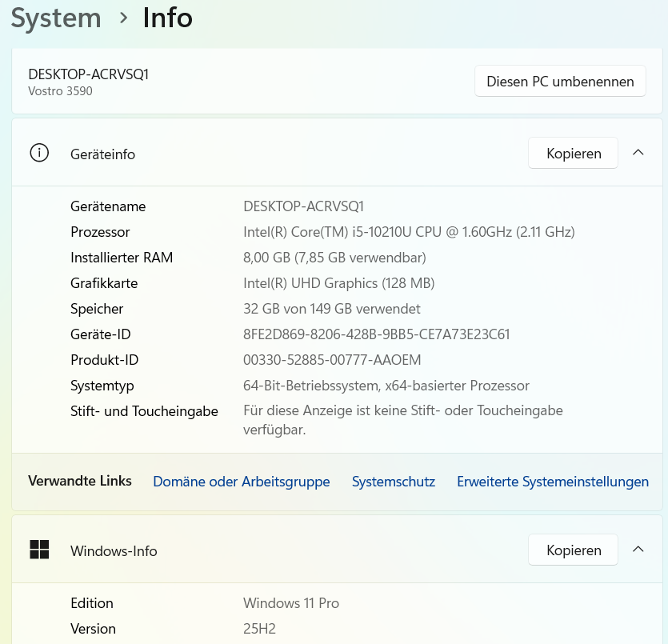Viewport: 668px width, 644px height.
Task: Select the Version label
Action: [93, 628]
